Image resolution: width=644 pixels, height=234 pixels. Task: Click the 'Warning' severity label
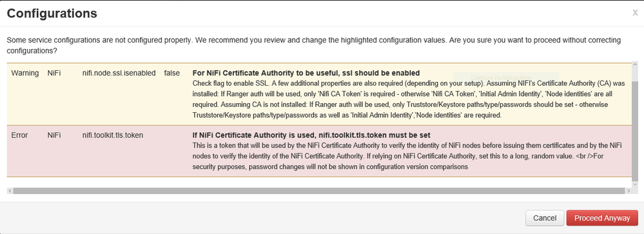pos(25,73)
